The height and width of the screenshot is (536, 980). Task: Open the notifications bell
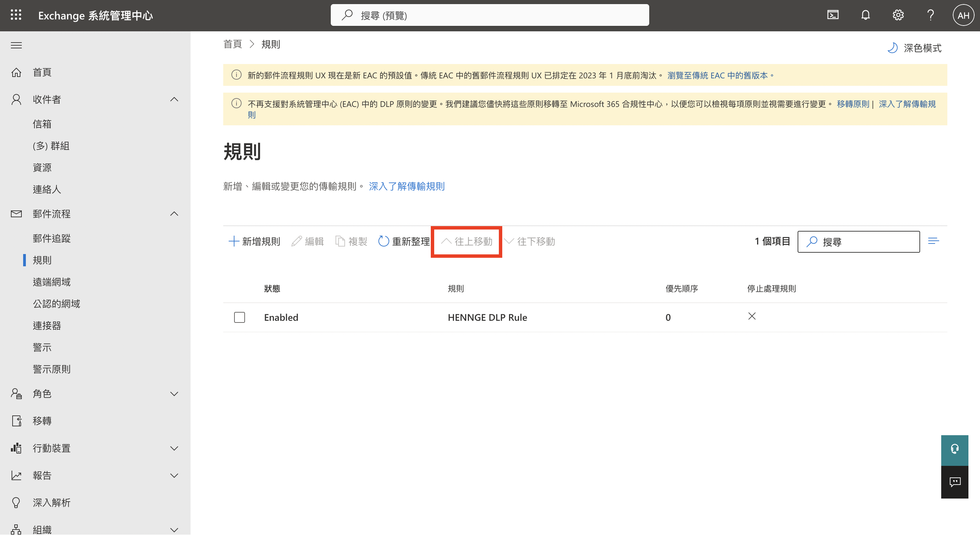865,15
